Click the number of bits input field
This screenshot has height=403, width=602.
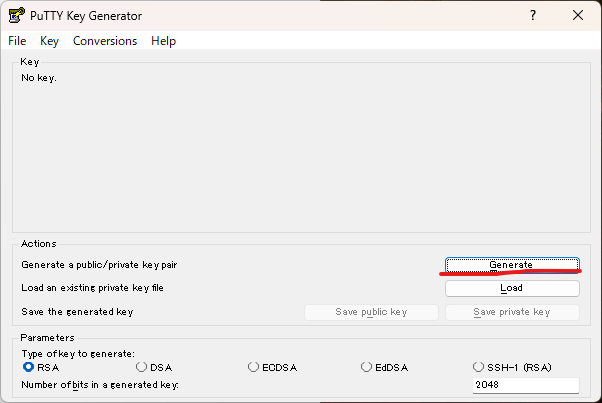(x=525, y=385)
